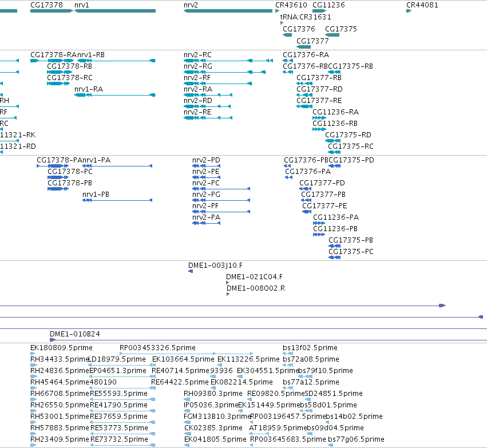Click the LD18979.5prime EST label

point(117,359)
